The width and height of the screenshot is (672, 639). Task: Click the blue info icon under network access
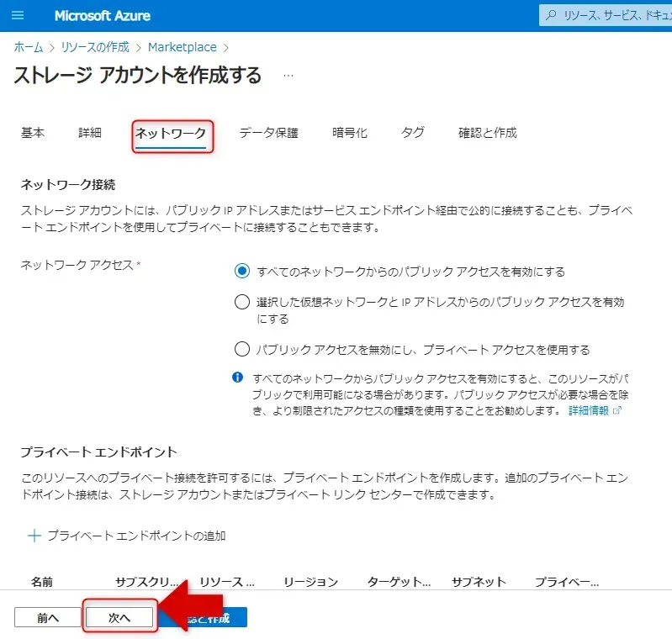click(238, 377)
